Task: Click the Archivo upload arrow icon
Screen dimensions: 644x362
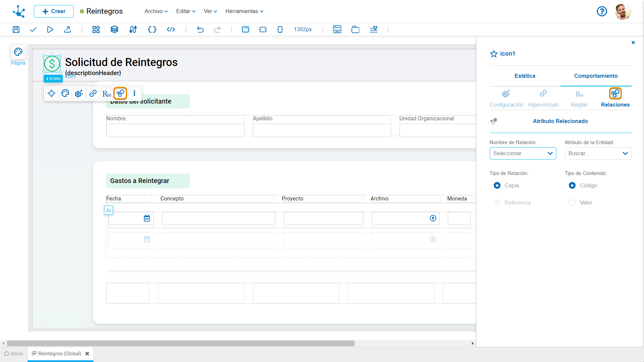Action: [x=433, y=219]
